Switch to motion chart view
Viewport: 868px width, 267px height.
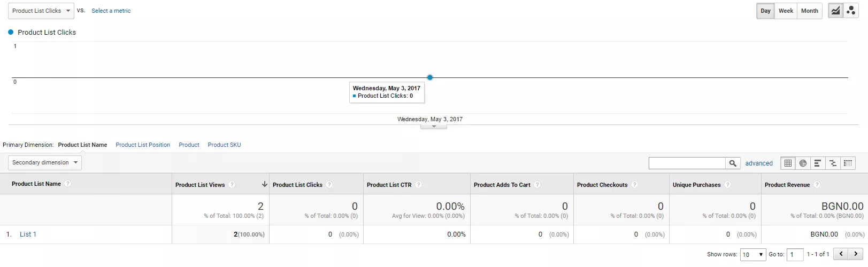[x=851, y=11]
